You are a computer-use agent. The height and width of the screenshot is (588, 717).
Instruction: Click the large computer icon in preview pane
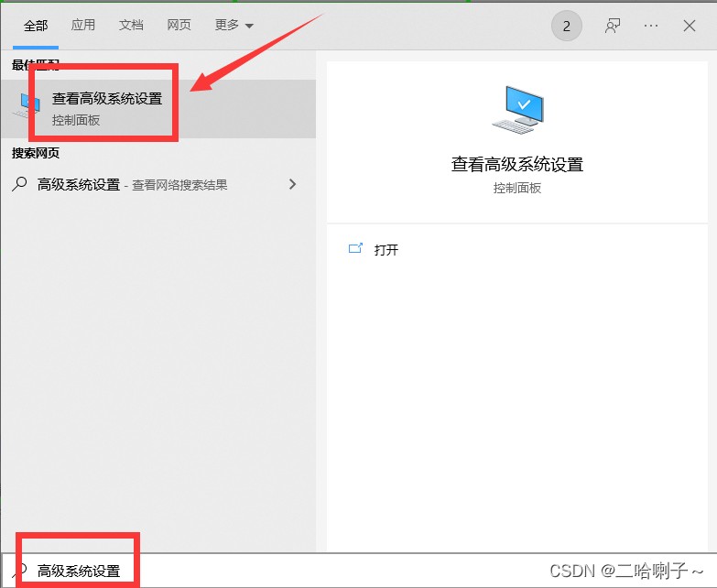[x=518, y=110]
